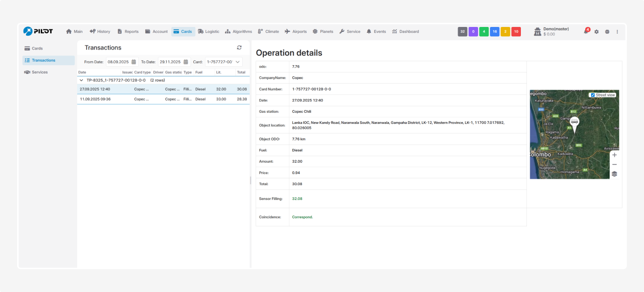Viewport: 644px width, 292px height.
Task: Click the green status counter 4
Action: point(484,31)
